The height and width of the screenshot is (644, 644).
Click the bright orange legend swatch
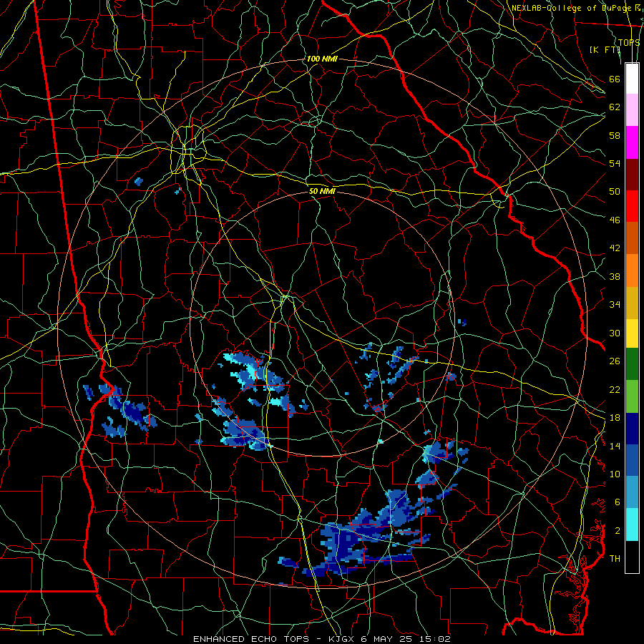pyautogui.click(x=632, y=270)
